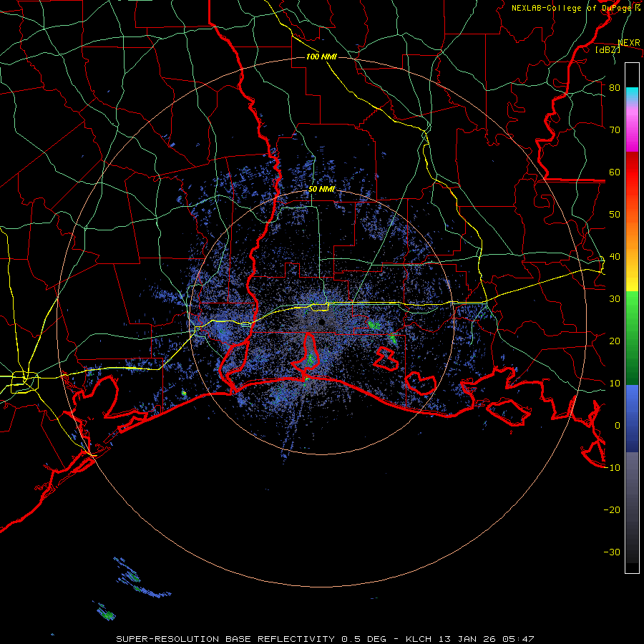Click the 100 NMI range ring label

point(321,57)
